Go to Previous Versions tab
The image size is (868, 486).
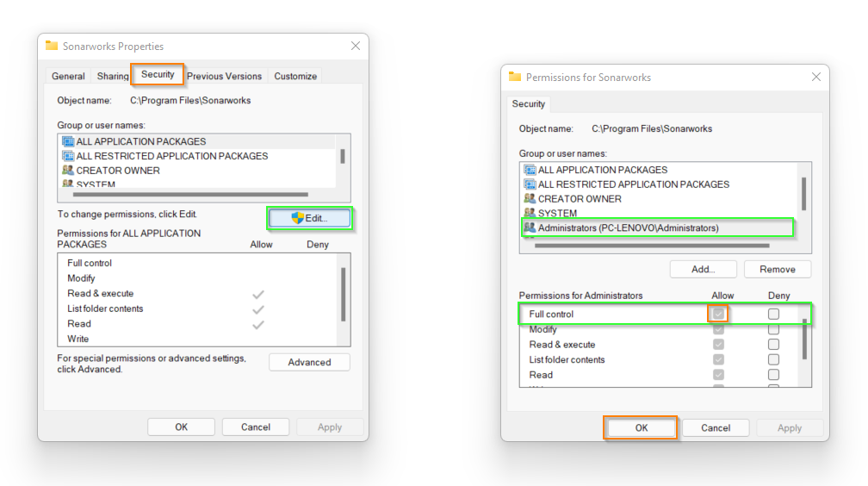pos(224,76)
